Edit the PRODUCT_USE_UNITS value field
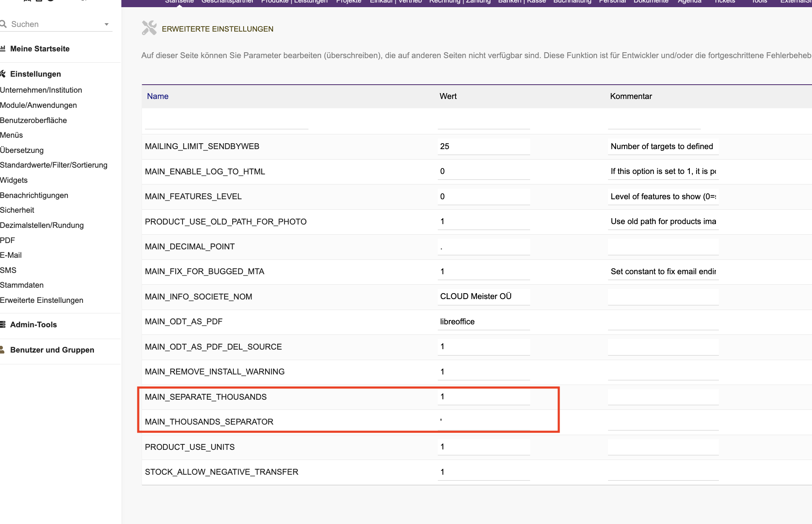Image resolution: width=812 pixels, height=524 pixels. [484, 447]
